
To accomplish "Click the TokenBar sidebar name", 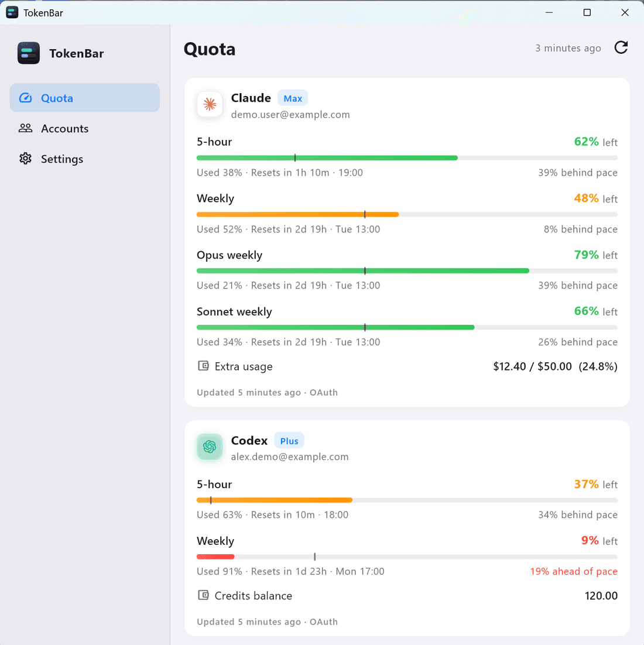I will click(77, 53).
